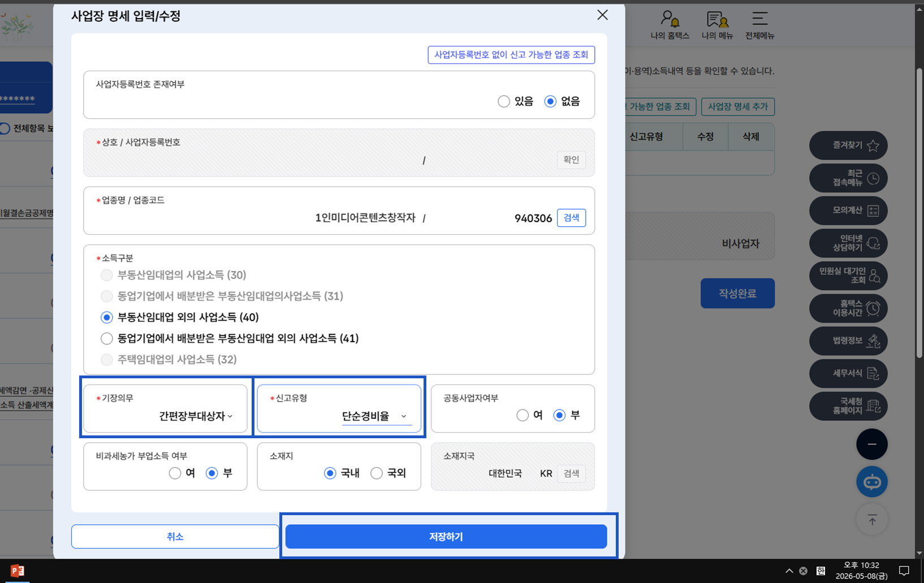Open 나의 홈택스 icon in header
The height and width of the screenshot is (583, 924).
[670, 25]
